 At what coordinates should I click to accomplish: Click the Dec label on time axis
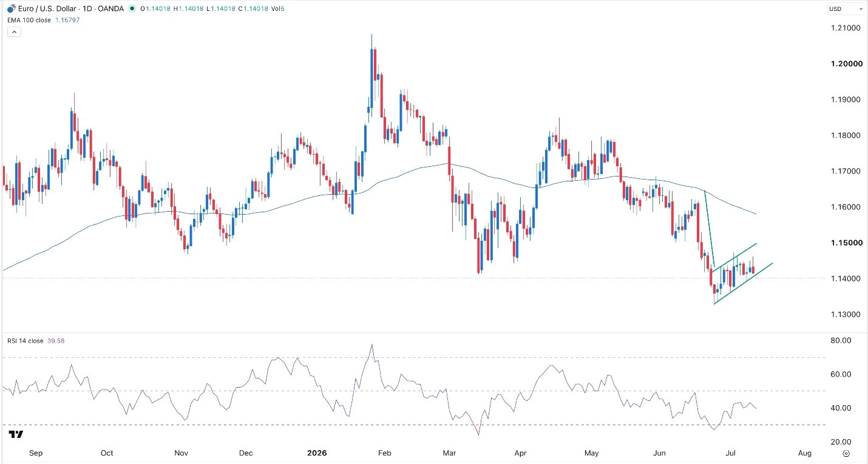246,453
